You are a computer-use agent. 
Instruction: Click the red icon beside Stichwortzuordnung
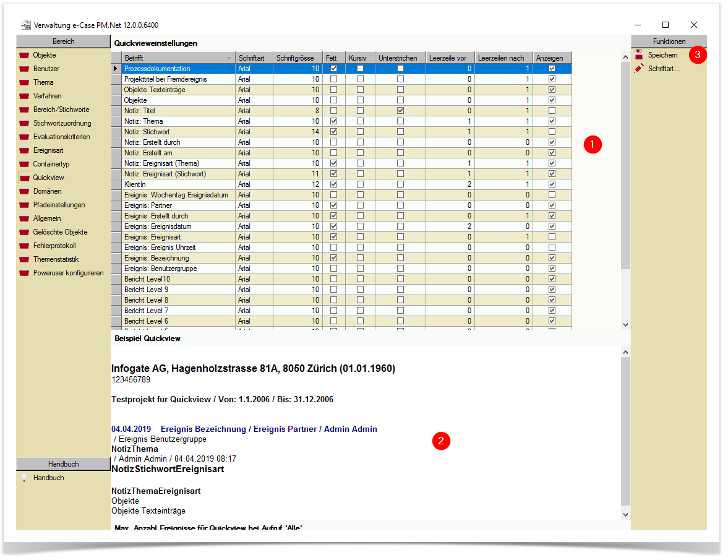tap(24, 124)
